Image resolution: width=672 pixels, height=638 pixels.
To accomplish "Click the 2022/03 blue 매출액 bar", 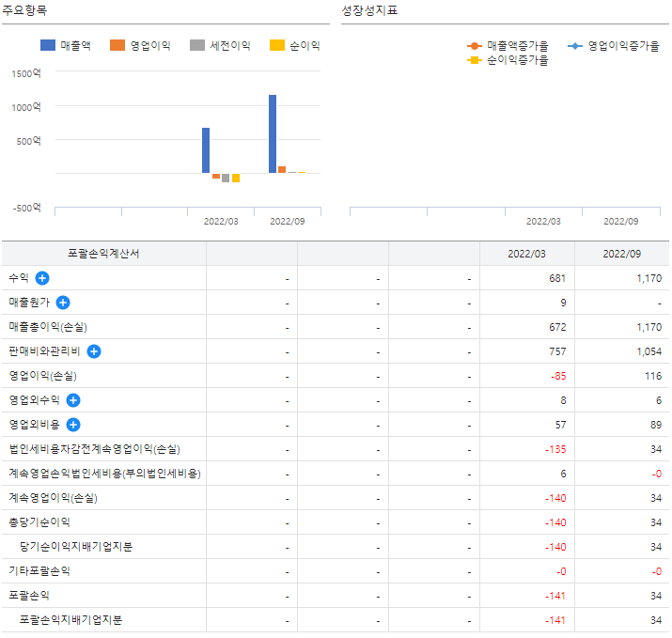I will tap(206, 150).
